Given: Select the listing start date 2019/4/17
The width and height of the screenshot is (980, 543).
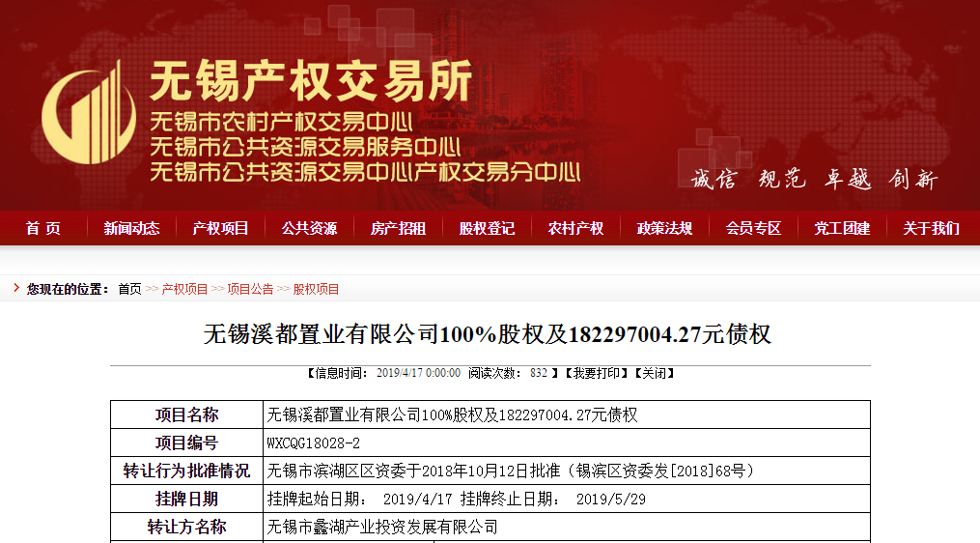Looking at the screenshot, I should [x=417, y=500].
